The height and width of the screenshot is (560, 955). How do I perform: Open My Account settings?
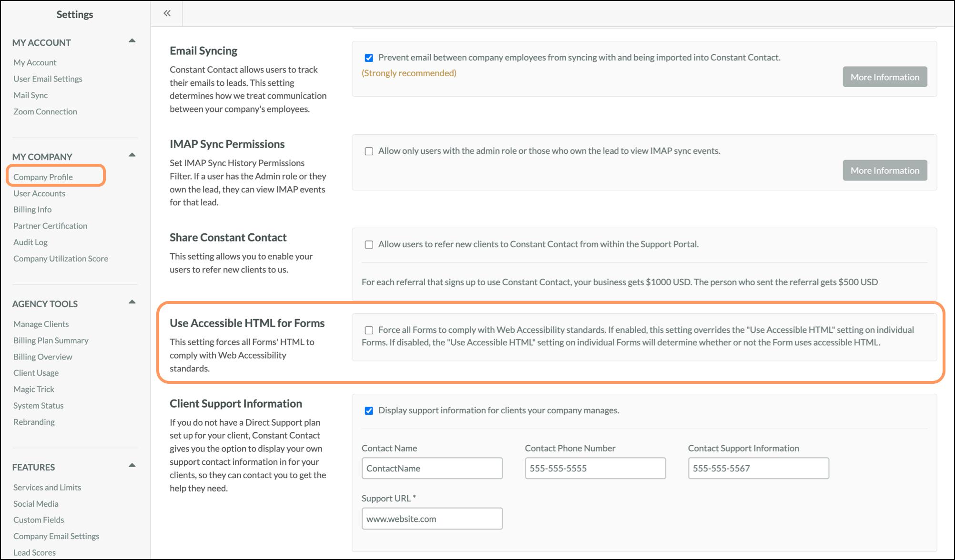click(35, 62)
